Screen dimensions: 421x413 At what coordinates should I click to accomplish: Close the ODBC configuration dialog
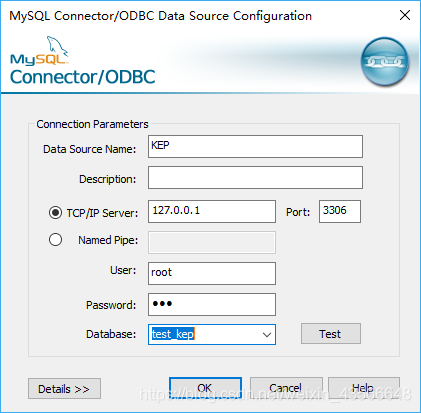pyautogui.click(x=405, y=15)
